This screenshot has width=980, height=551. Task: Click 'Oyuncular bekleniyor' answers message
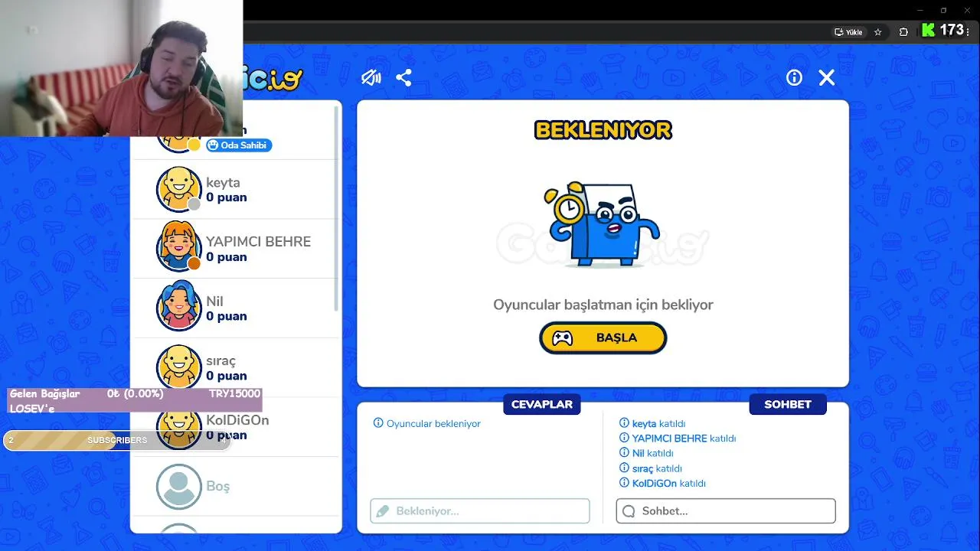427,424
